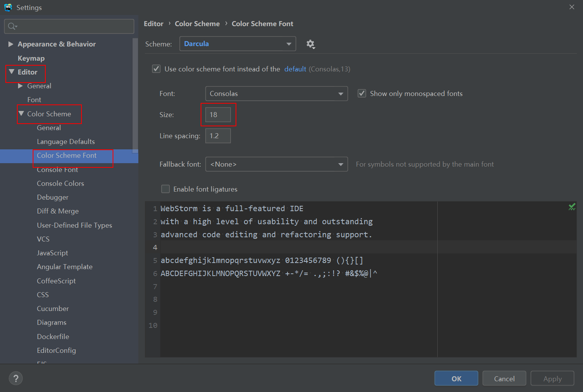Open Keymap settings page
This screenshot has width=583, height=392.
point(31,58)
